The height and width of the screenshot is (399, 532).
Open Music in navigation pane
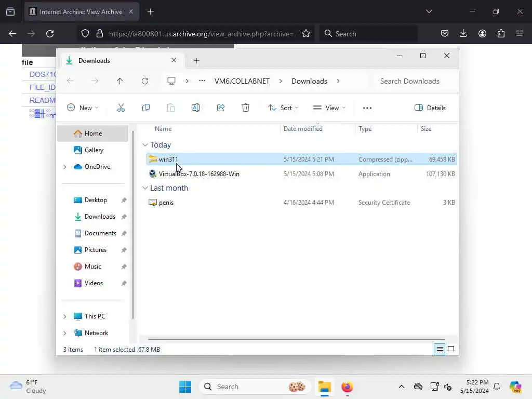point(92,267)
